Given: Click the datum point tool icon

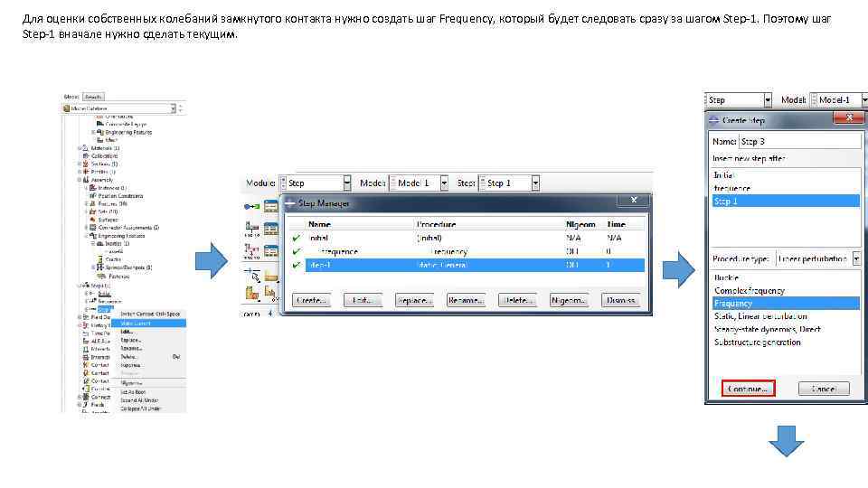Looking at the screenshot, I should click(252, 275).
